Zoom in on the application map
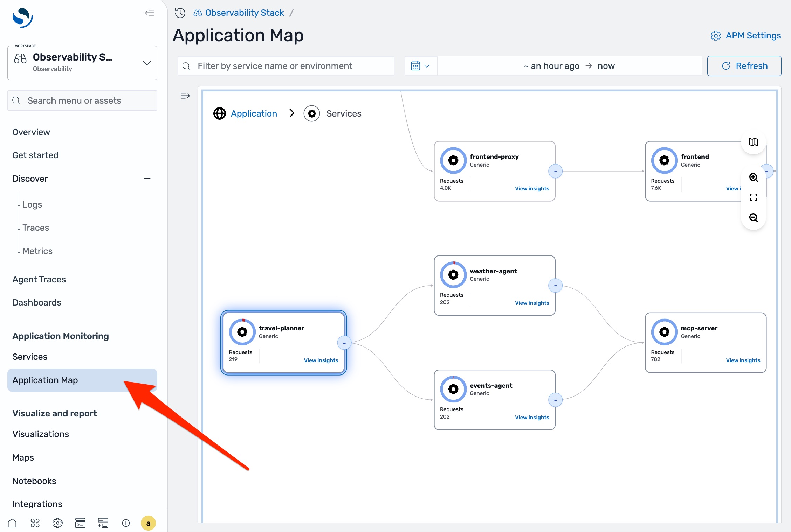 753,177
